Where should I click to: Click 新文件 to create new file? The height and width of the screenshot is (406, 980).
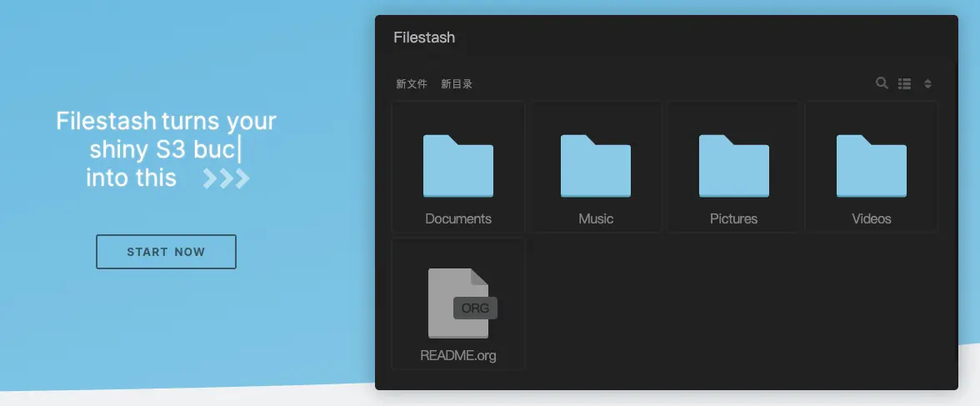click(411, 84)
